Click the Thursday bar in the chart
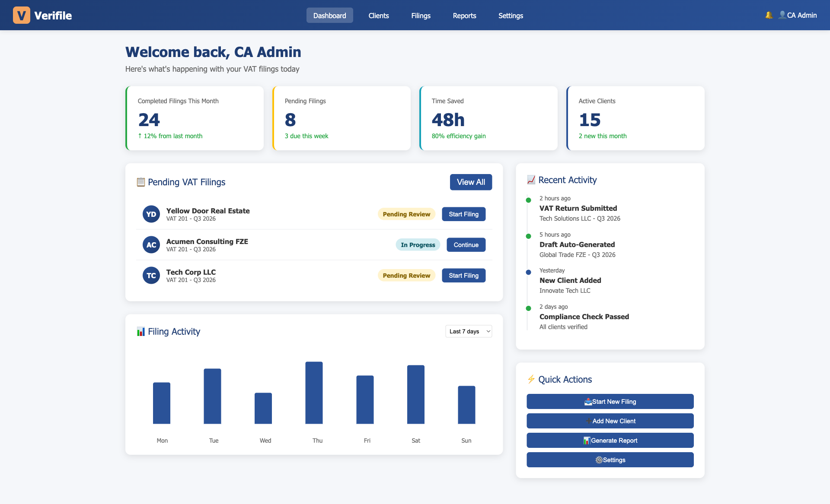The height and width of the screenshot is (504, 830). [314, 393]
